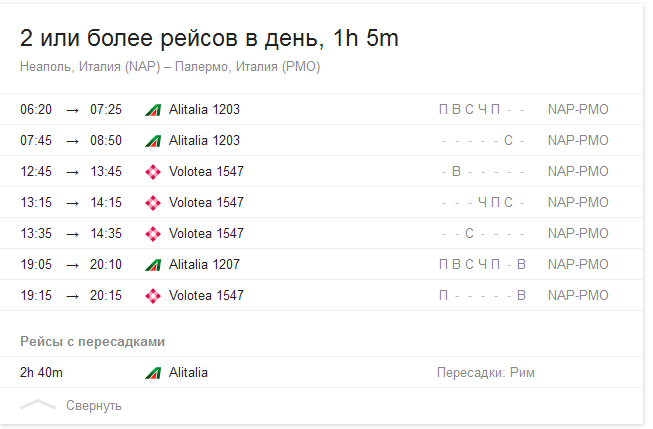653x429 pixels.
Task: Open Alitalia 1203 flight departing 06:20
Action: tap(204, 110)
